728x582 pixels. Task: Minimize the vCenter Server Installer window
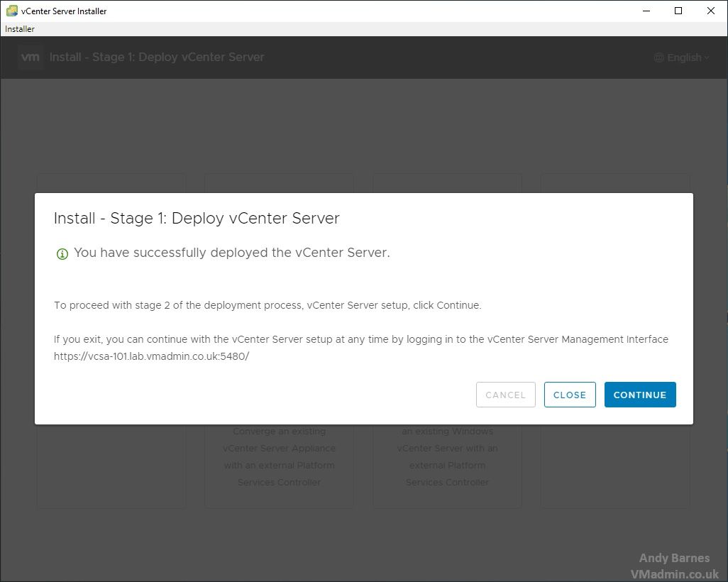pos(646,11)
